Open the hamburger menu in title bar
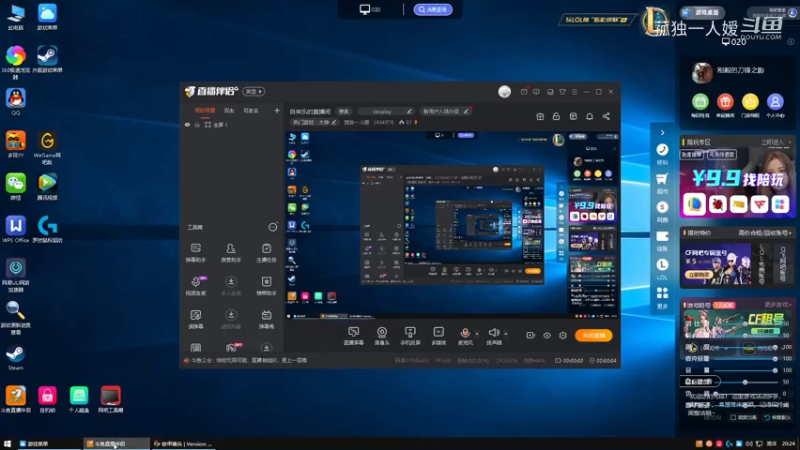The width and height of the screenshot is (800, 450). tap(574, 92)
